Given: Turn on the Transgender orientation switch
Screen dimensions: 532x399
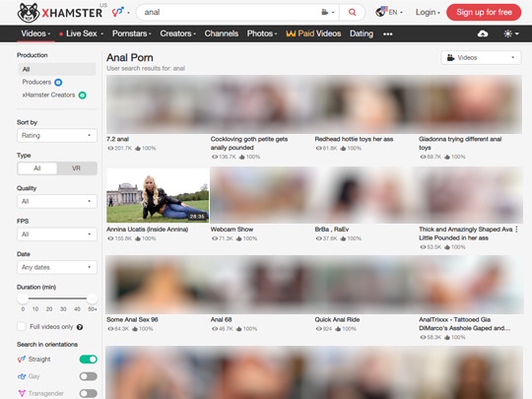Looking at the screenshot, I should point(89,393).
